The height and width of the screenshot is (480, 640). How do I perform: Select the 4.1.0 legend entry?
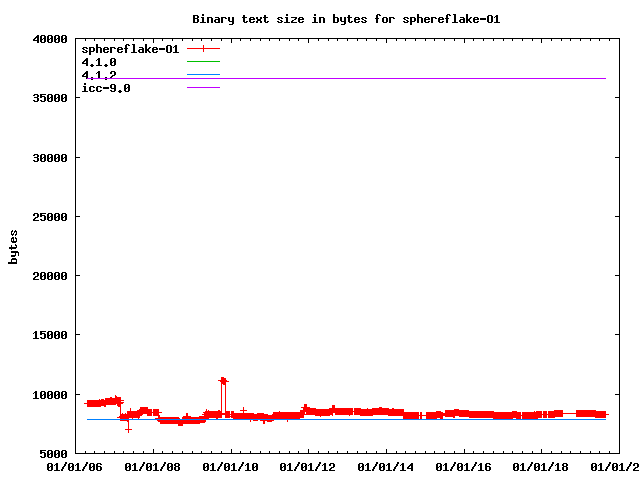tap(99, 62)
